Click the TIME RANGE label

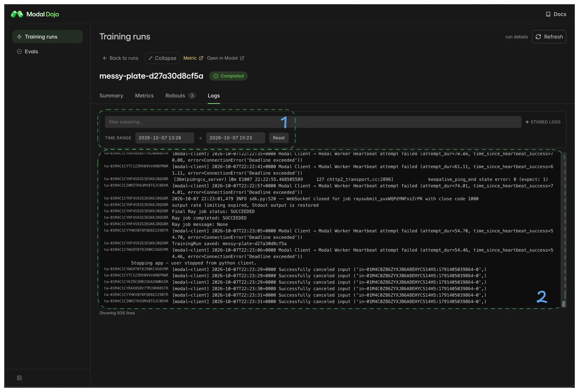tap(118, 138)
